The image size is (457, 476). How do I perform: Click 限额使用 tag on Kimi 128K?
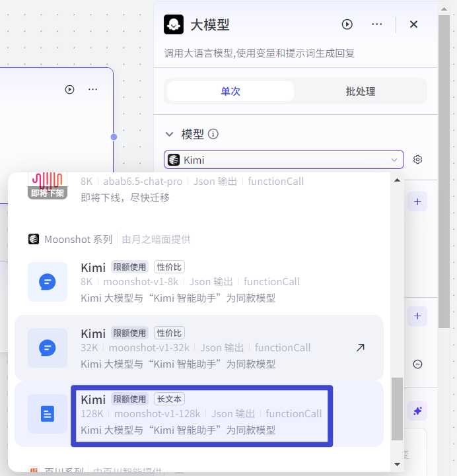pyautogui.click(x=129, y=399)
